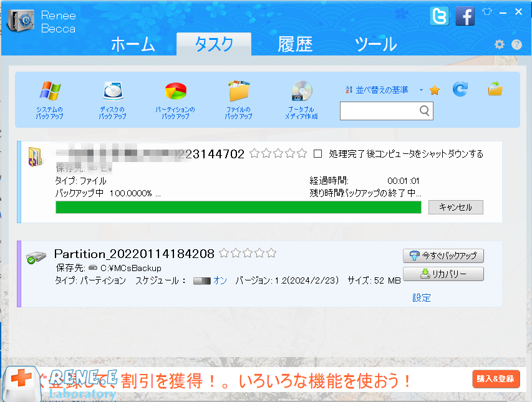Open the System Backup icon
The image size is (532, 402).
pos(50,91)
